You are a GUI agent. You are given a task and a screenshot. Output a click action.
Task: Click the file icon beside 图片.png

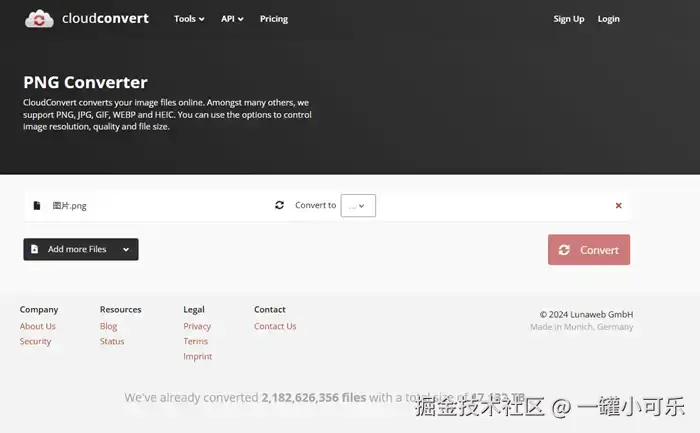(37, 205)
